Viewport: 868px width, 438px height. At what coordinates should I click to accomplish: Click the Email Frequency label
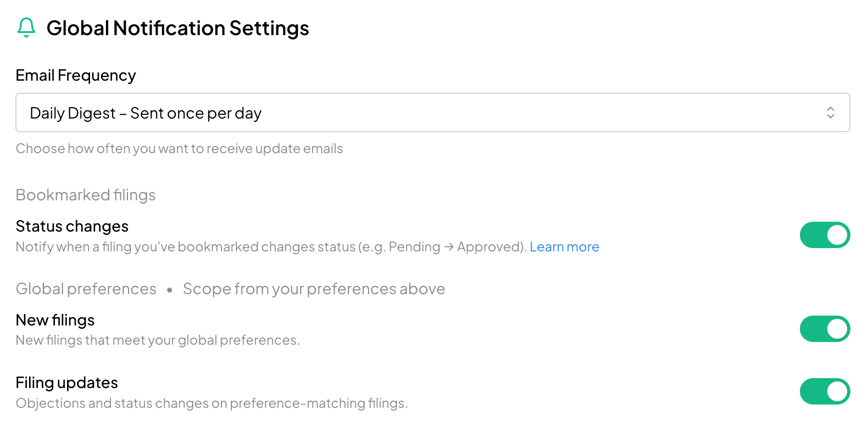pos(76,76)
